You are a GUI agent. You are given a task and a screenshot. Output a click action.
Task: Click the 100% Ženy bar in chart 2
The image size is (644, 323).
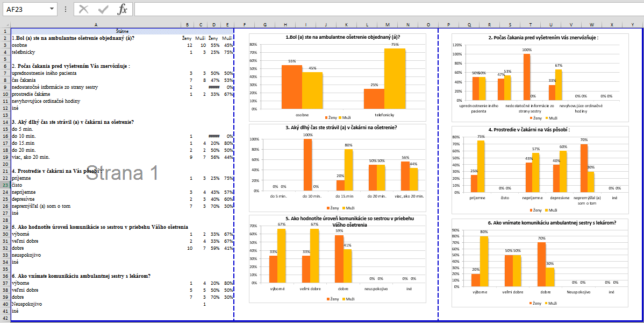(x=527, y=77)
